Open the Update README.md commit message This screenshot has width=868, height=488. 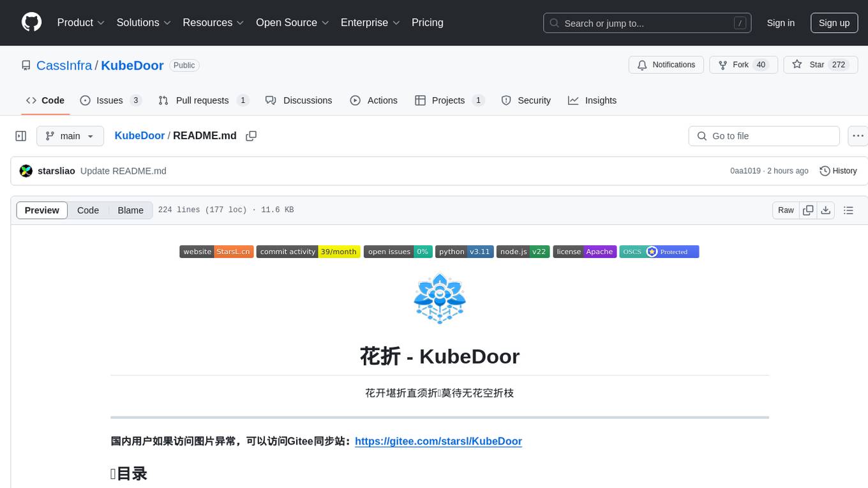coord(124,171)
